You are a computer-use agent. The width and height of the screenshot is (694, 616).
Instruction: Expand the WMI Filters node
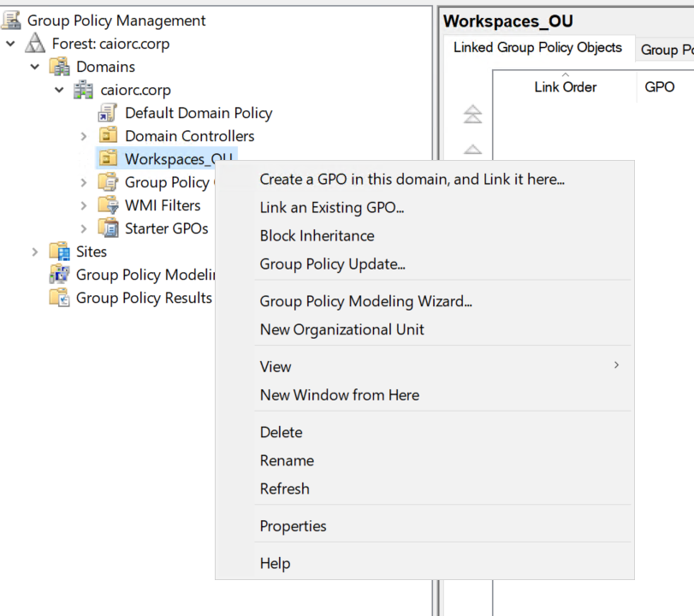tap(83, 205)
